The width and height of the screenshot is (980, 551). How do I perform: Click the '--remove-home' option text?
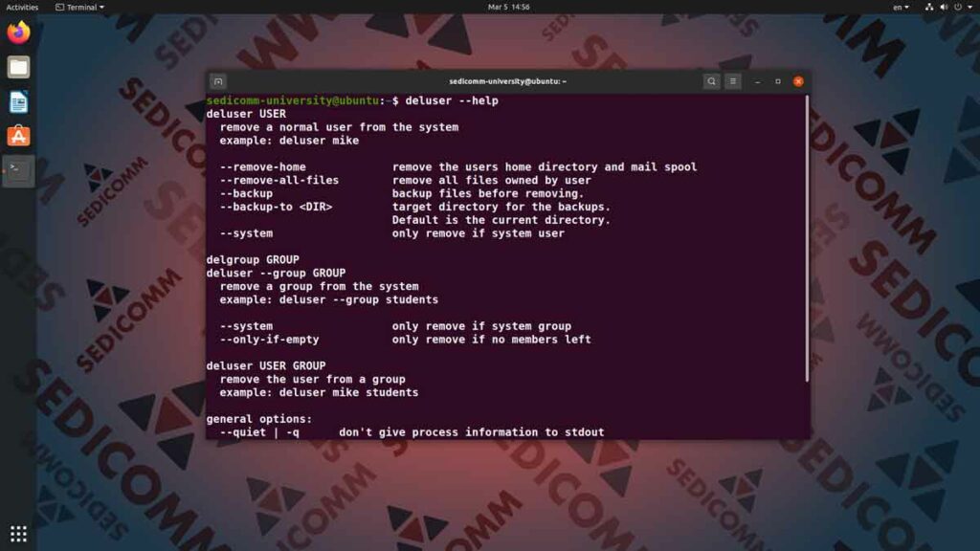(262, 166)
